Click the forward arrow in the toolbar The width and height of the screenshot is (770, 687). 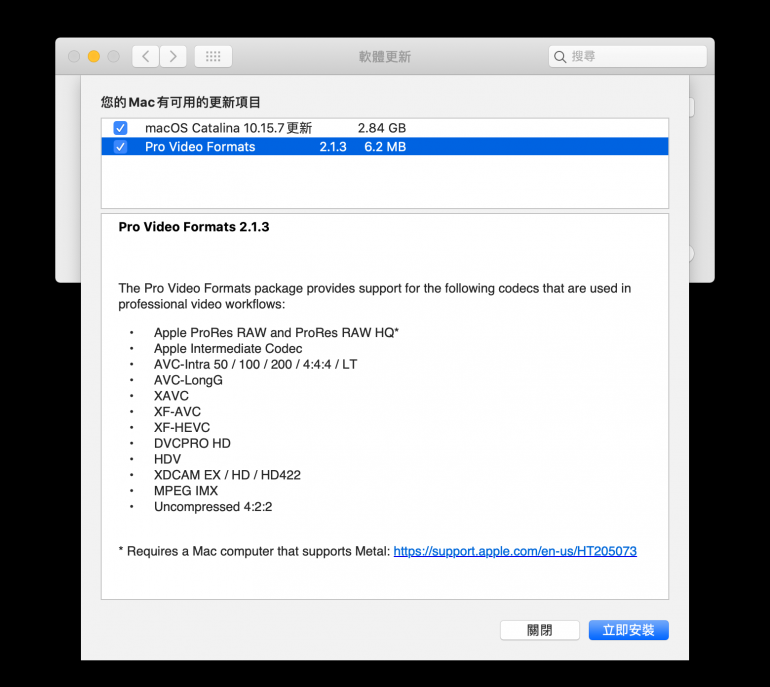173,57
